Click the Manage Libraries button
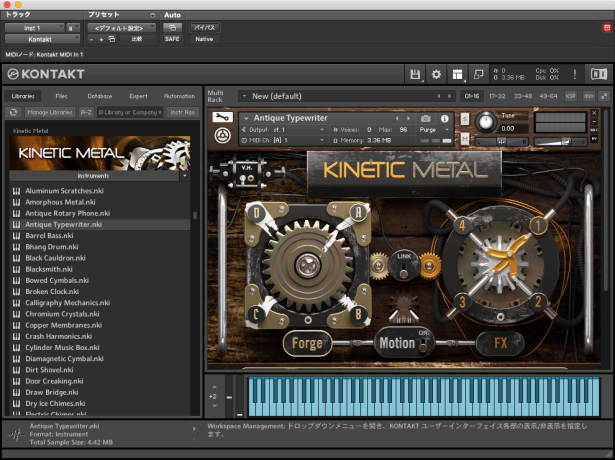Image resolution: width=615 pixels, height=460 pixels. (x=48, y=112)
